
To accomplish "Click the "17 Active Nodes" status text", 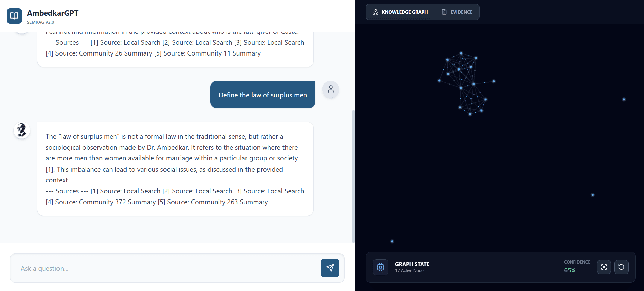I will [410, 271].
